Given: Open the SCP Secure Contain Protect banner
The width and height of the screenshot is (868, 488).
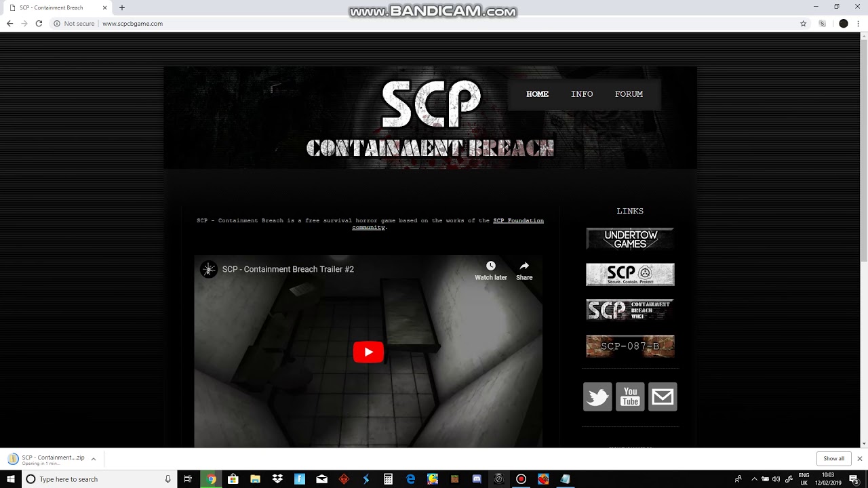Looking at the screenshot, I should pos(630,274).
